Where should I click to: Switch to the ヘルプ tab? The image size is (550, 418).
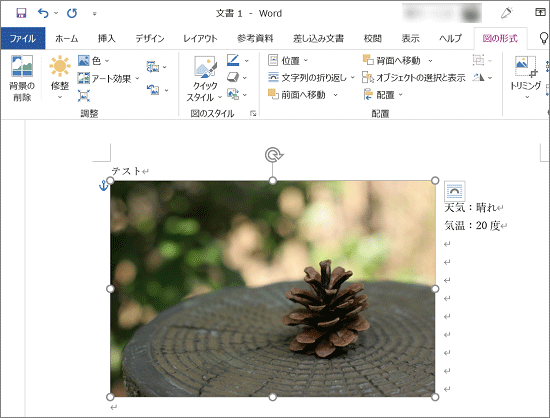click(451, 38)
